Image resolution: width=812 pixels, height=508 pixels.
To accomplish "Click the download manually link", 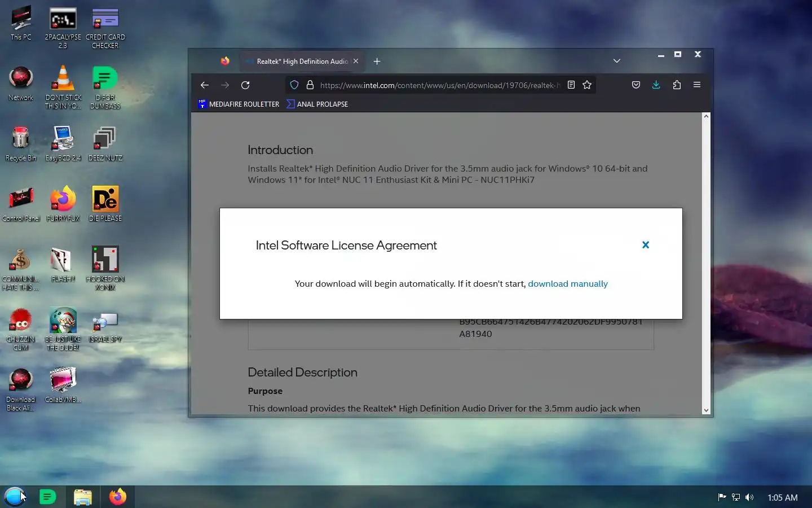I will pos(568,284).
